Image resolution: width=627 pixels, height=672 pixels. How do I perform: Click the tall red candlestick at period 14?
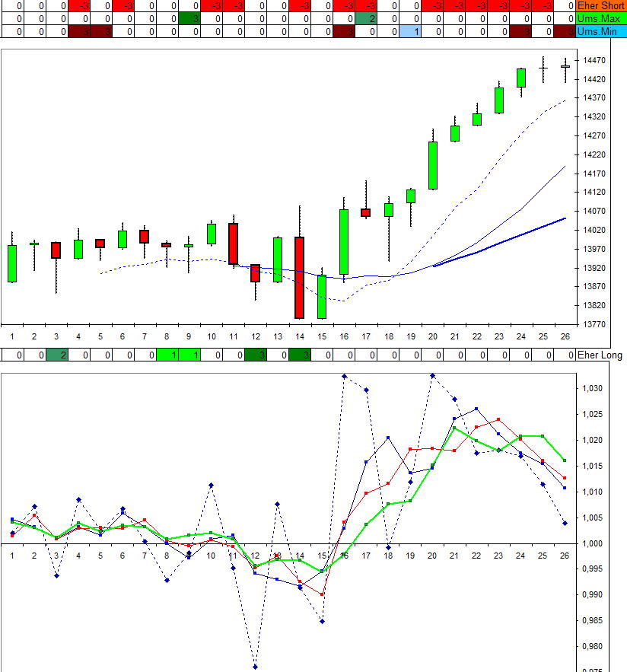(300, 277)
